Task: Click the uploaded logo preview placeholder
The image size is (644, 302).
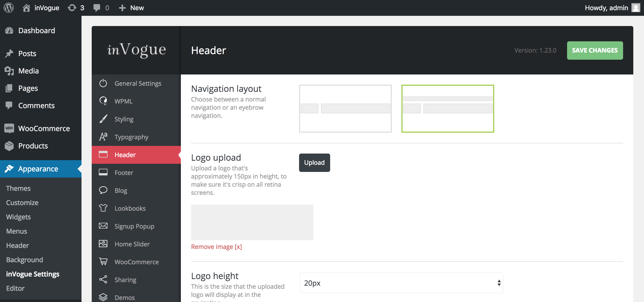Action: click(252, 222)
